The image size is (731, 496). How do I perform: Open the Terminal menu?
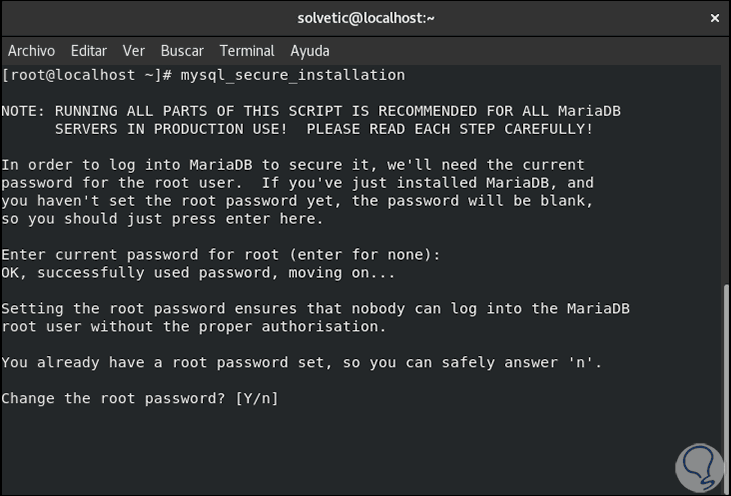[247, 50]
